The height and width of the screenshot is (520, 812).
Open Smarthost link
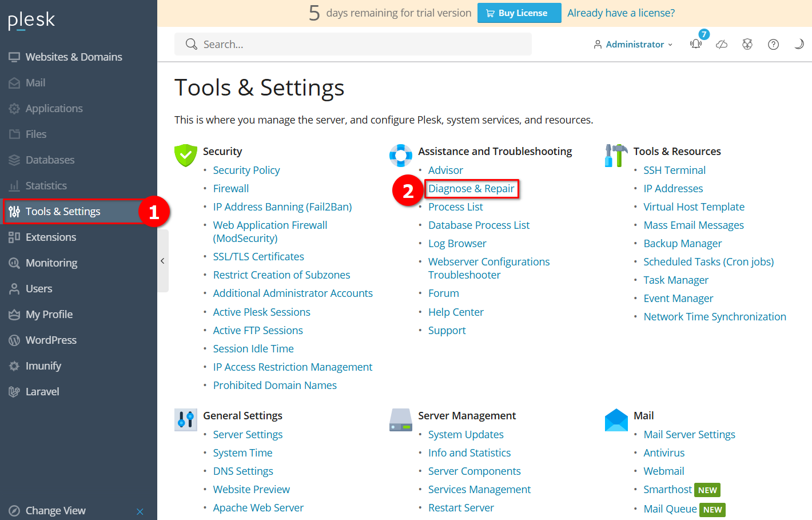click(x=668, y=489)
